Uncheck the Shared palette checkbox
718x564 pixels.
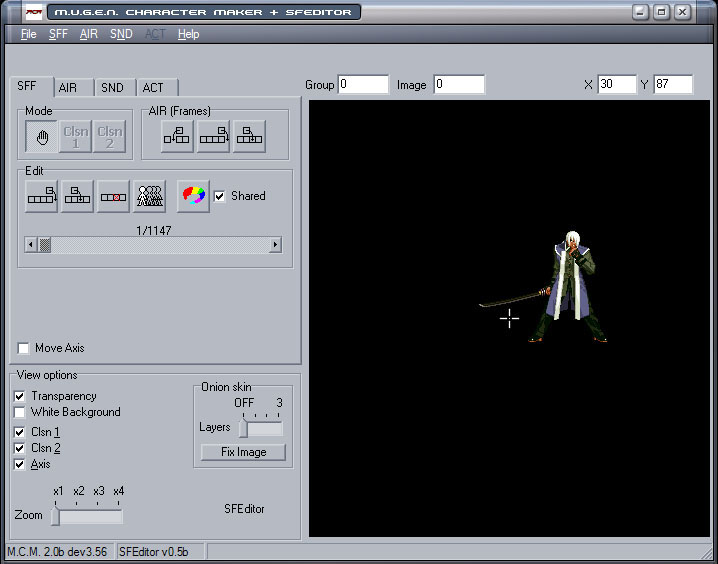pyautogui.click(x=220, y=196)
